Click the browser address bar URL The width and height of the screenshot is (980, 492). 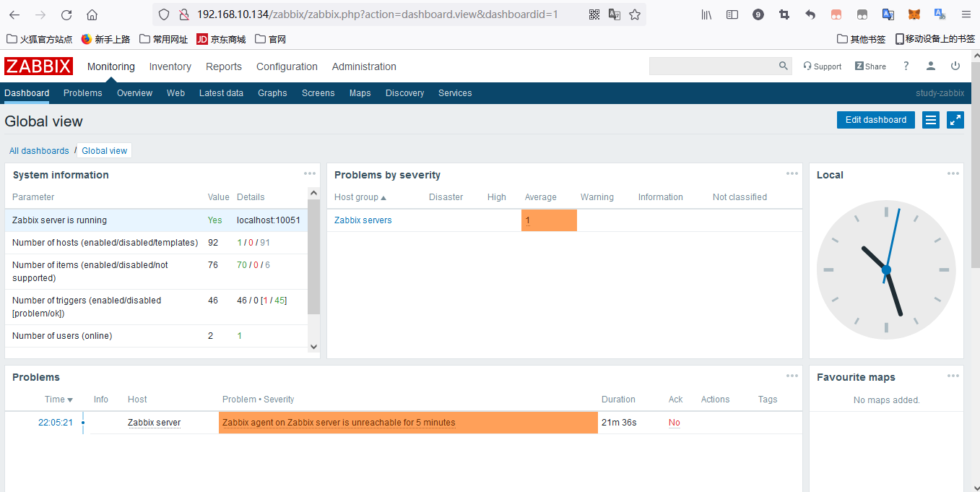378,14
